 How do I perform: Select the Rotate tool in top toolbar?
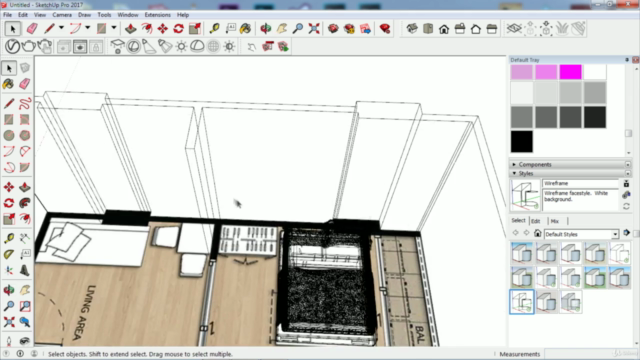click(x=178, y=29)
